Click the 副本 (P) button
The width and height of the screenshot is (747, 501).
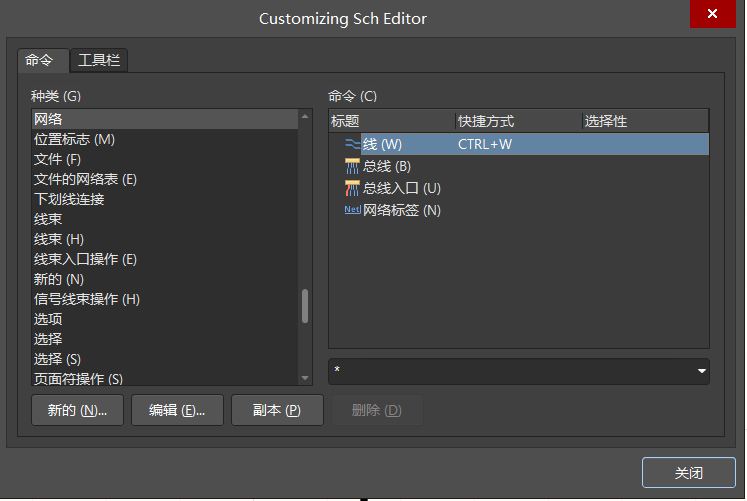pyautogui.click(x=277, y=410)
